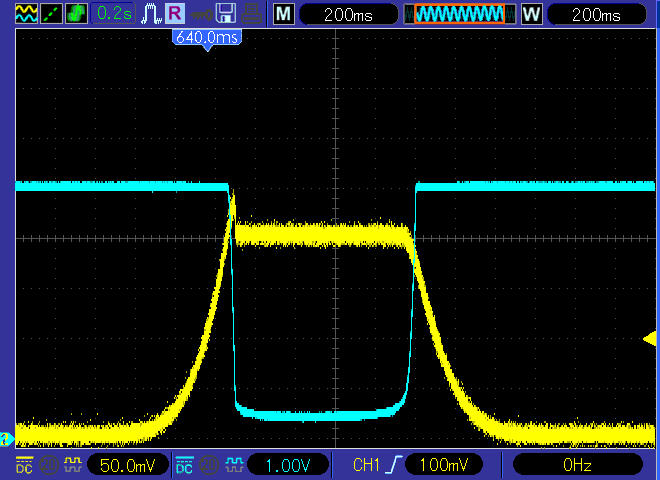Image resolution: width=660 pixels, height=480 pixels.
Task: Select the CH1 50.0mV scale value
Action: (x=128, y=465)
